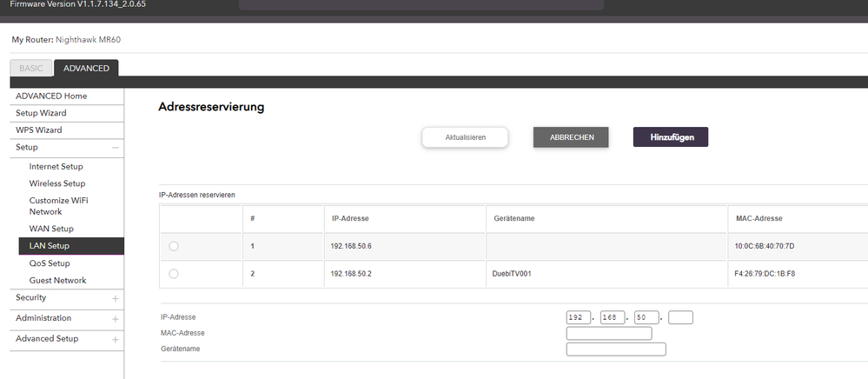868x379 pixels.
Task: Expand the Security section plus icon
Action: coord(116,298)
